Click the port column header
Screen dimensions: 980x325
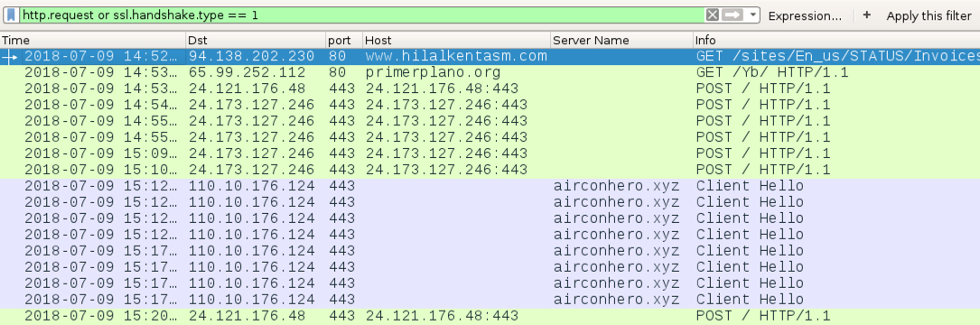(x=344, y=40)
